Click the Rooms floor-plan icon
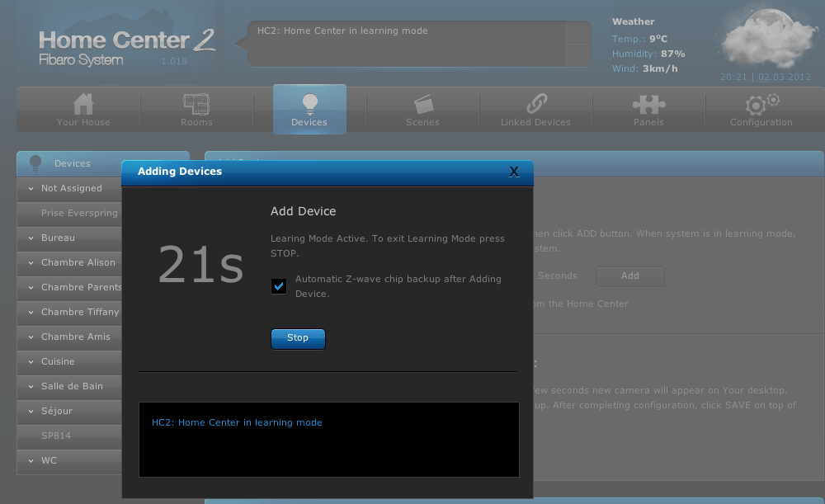The width and height of the screenshot is (825, 504). pyautogui.click(x=196, y=104)
